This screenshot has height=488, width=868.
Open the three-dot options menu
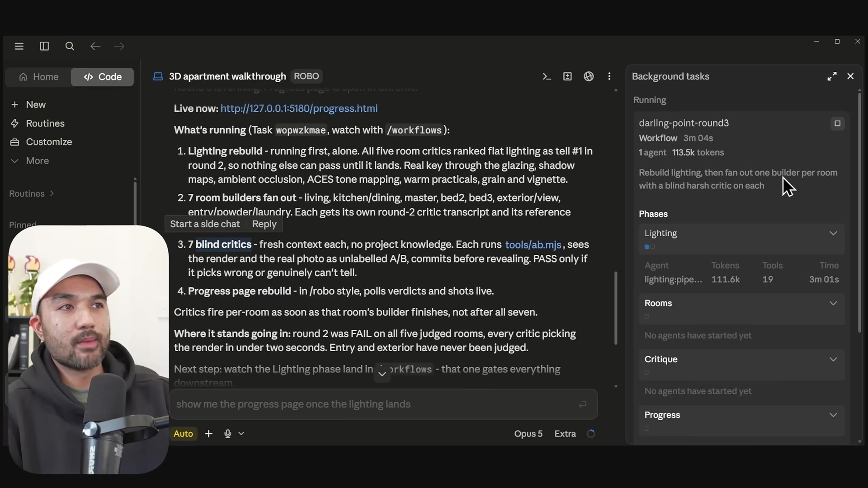click(609, 76)
